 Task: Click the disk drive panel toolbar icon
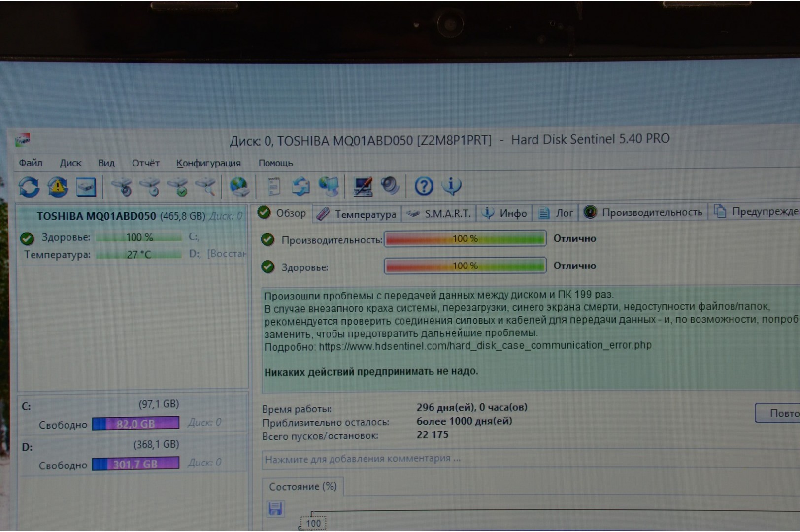[x=86, y=187]
